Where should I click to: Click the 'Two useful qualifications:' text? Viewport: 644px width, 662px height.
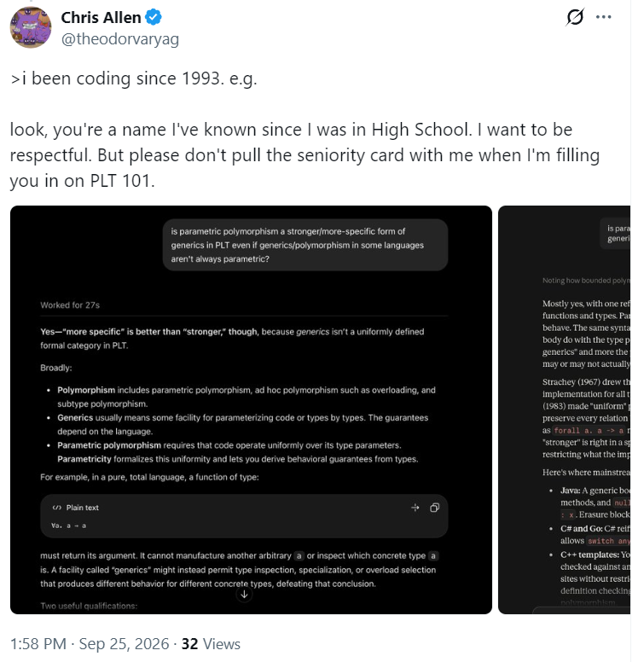[x=89, y=606]
